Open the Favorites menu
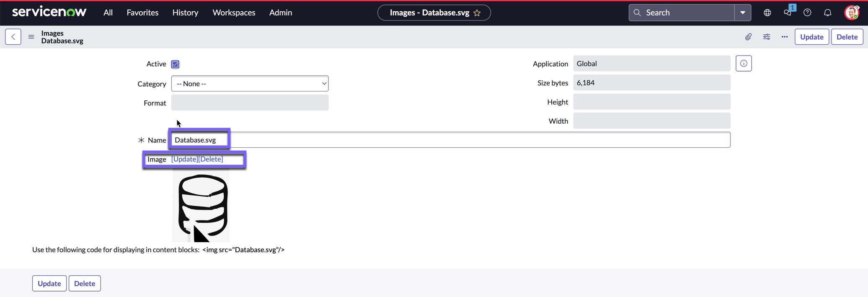 [x=142, y=13]
